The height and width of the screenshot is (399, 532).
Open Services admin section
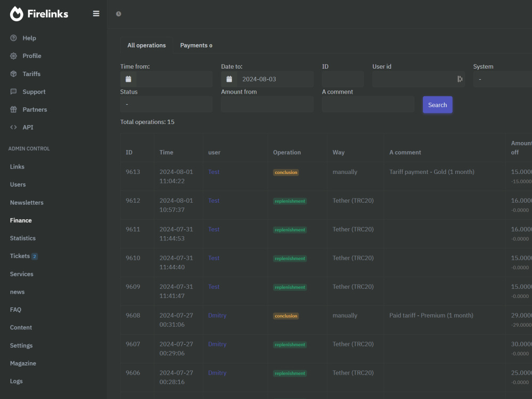pos(22,274)
